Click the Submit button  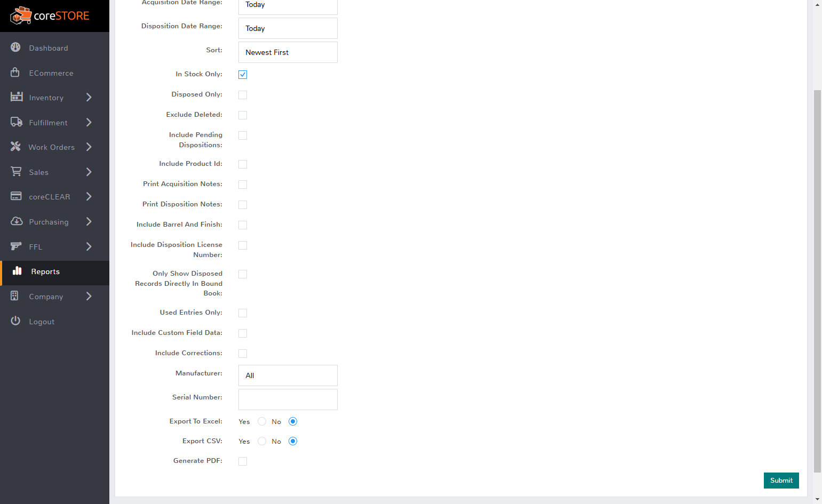point(781,481)
